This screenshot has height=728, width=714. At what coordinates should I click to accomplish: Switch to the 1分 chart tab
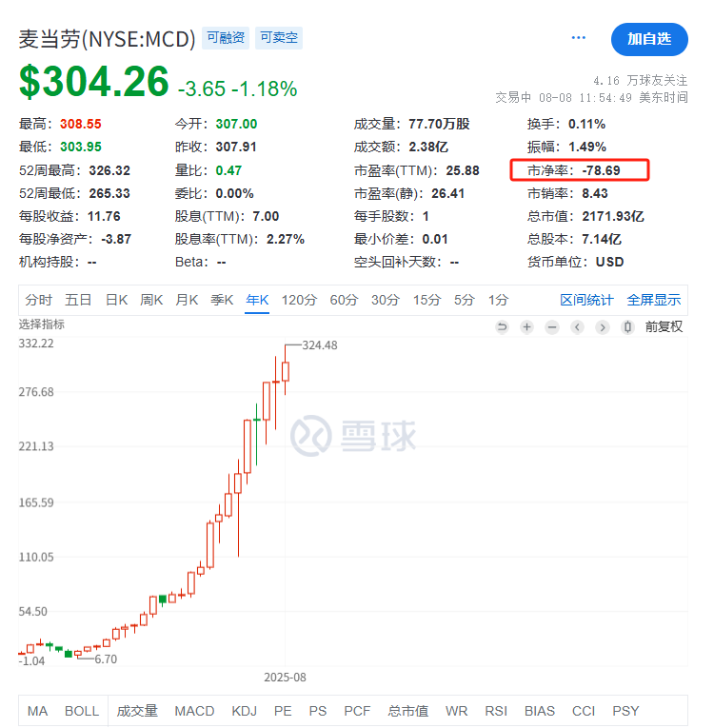[498, 300]
